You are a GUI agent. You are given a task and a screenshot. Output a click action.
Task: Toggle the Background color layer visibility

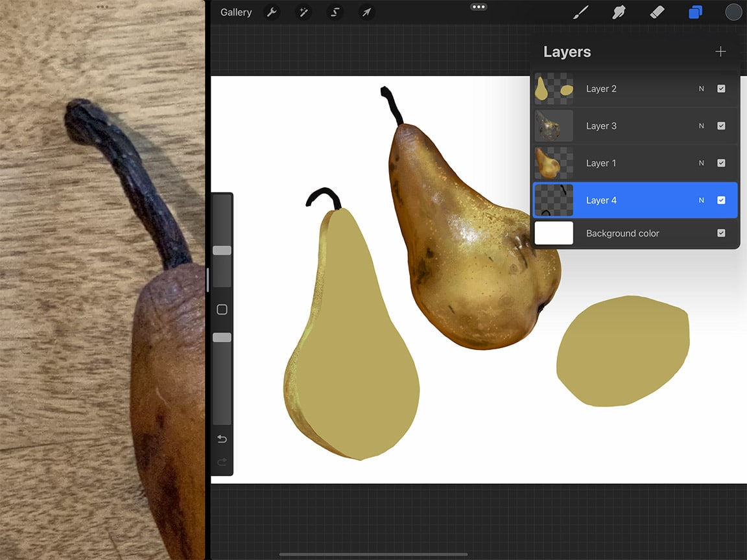pyautogui.click(x=722, y=233)
